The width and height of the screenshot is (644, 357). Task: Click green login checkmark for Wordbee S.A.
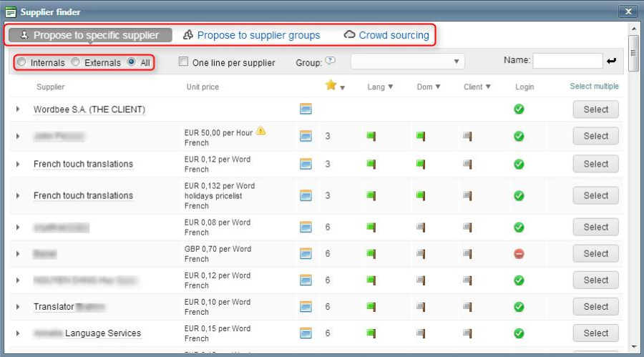coord(519,109)
